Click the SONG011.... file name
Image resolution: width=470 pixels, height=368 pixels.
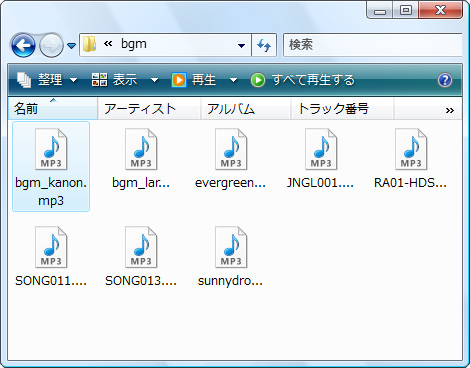tap(51, 281)
